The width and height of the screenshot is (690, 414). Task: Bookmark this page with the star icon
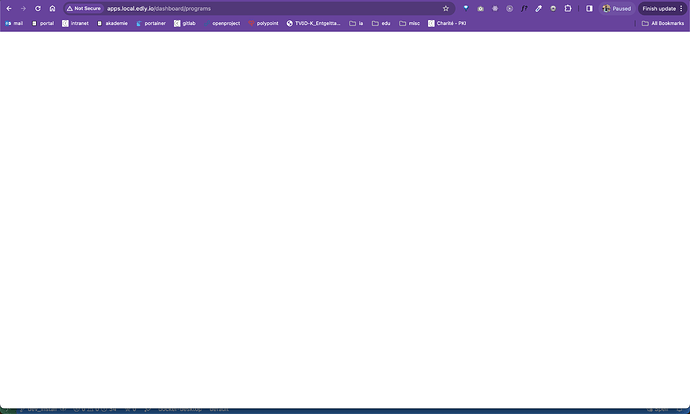point(446,8)
